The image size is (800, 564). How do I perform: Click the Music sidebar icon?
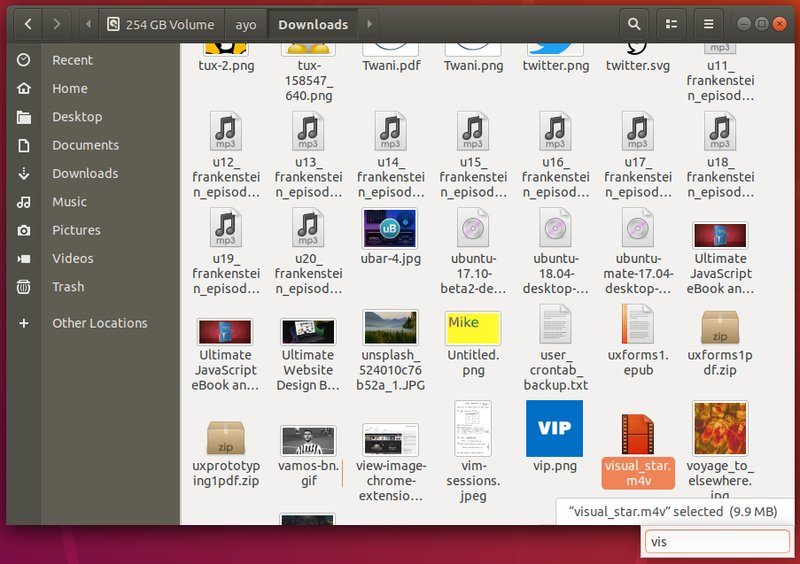pos(24,202)
